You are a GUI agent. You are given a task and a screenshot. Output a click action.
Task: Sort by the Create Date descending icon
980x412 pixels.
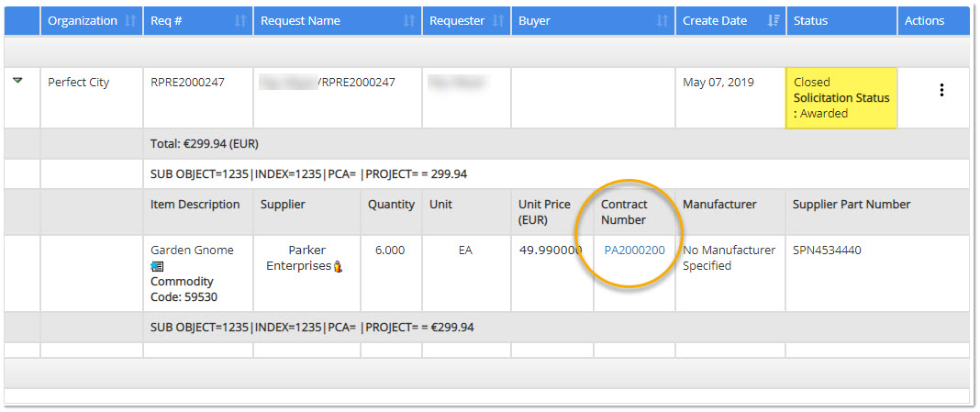(x=774, y=20)
